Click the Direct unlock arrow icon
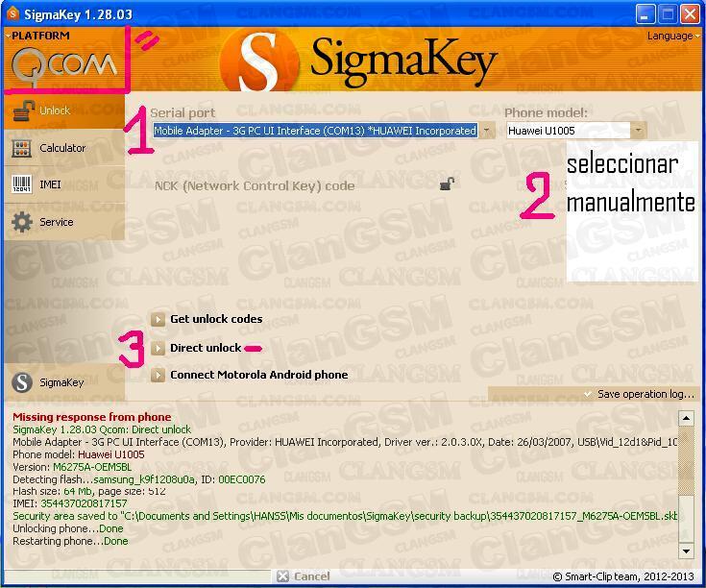Screen dimensions: 706x588 click(158, 348)
